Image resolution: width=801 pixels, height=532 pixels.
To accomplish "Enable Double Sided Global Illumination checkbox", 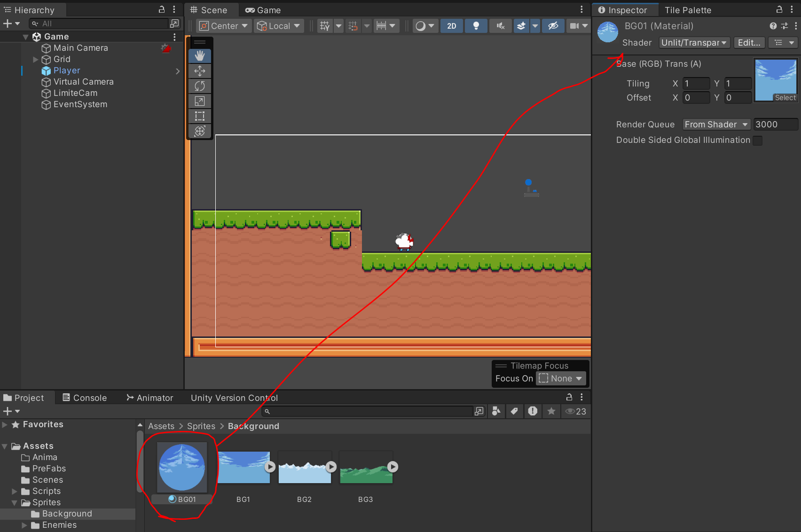I will tap(757, 141).
